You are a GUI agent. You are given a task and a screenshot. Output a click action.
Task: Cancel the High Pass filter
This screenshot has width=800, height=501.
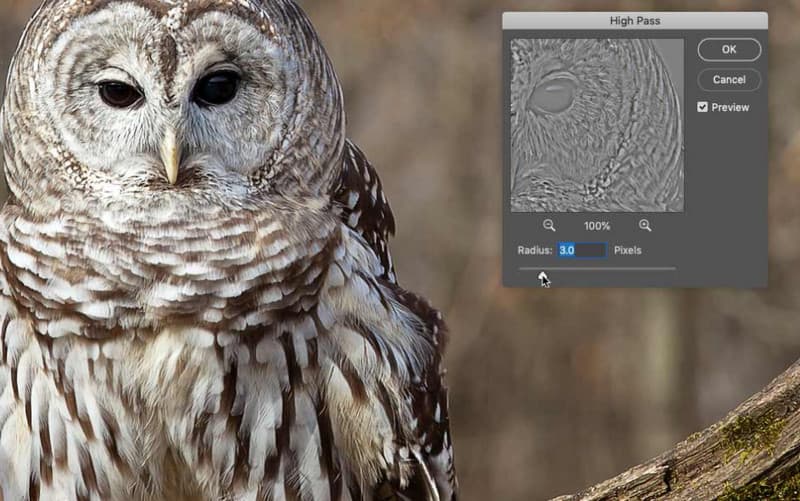pos(729,80)
